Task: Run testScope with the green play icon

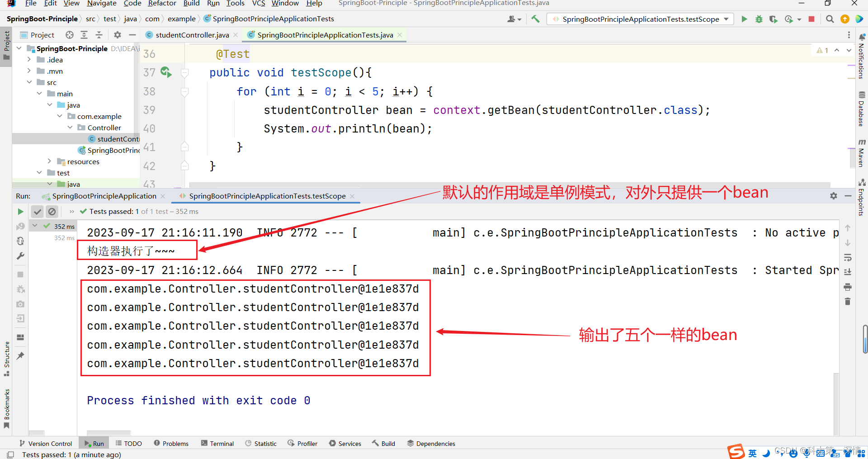Action: [744, 19]
